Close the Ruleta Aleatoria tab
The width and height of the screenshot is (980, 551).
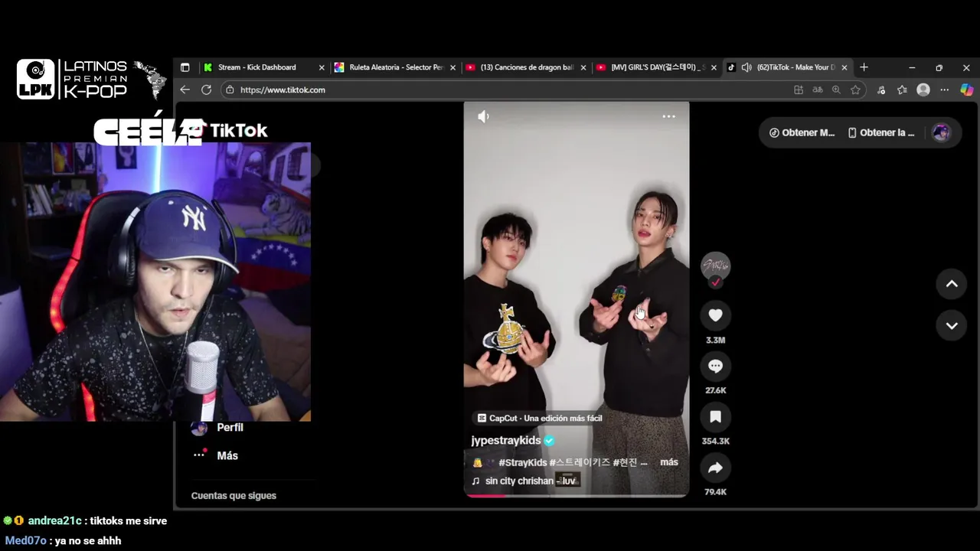coord(452,67)
